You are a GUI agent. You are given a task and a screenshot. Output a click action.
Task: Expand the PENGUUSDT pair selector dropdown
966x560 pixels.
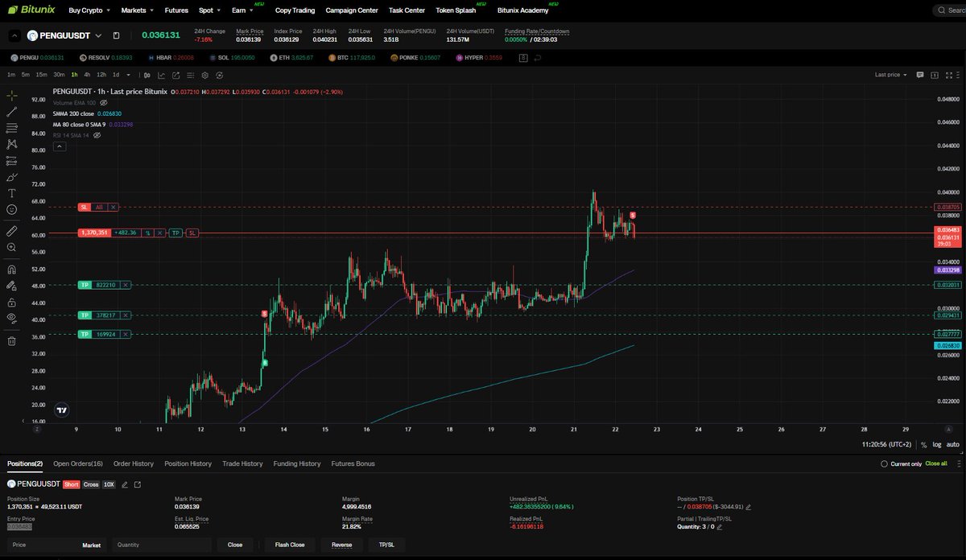(x=98, y=35)
